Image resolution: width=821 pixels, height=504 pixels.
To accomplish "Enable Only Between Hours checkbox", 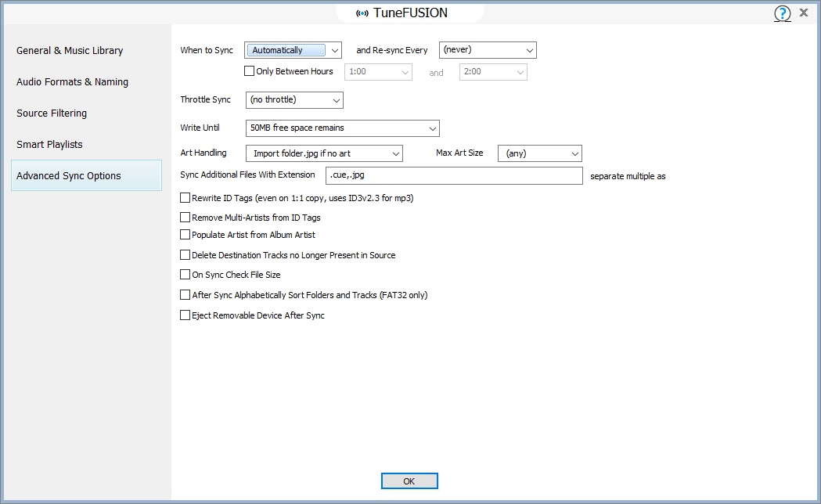I will (250, 71).
